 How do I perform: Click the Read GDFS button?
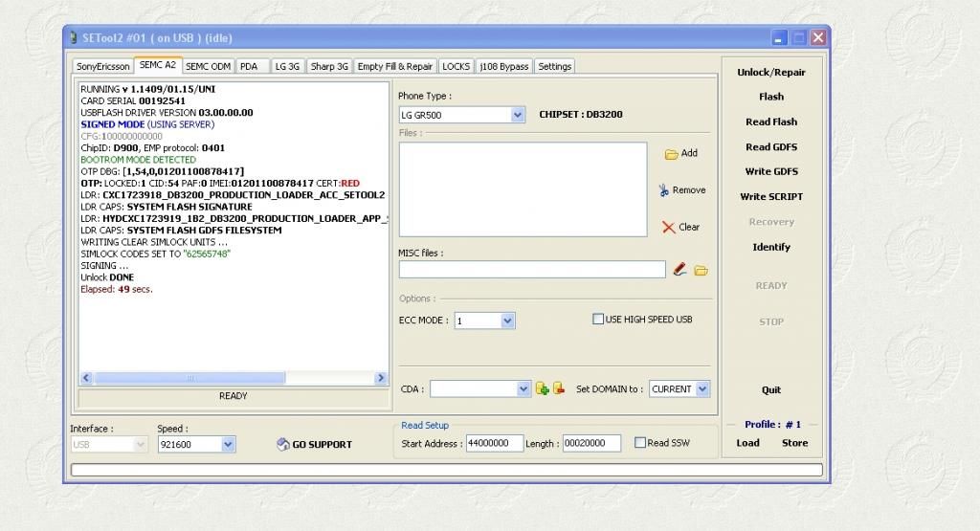(770, 146)
